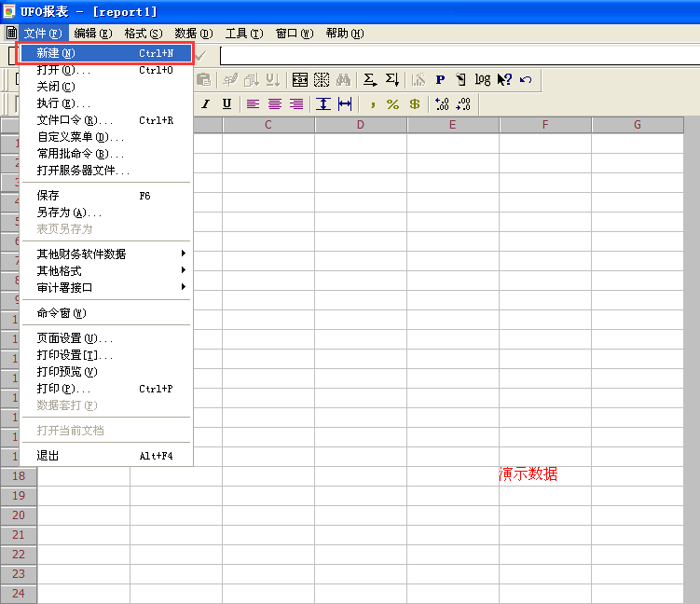Open 命令窗(W) entry

(106, 313)
